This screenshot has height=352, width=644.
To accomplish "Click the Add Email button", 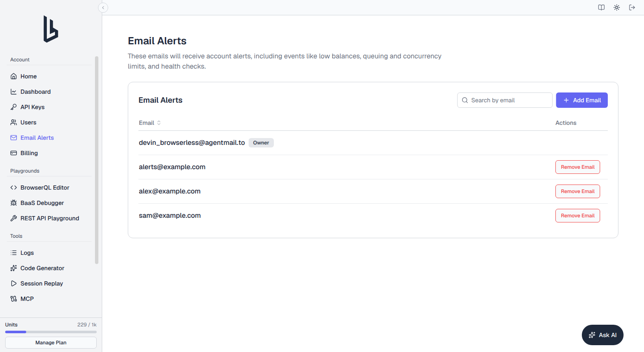I will (x=582, y=100).
